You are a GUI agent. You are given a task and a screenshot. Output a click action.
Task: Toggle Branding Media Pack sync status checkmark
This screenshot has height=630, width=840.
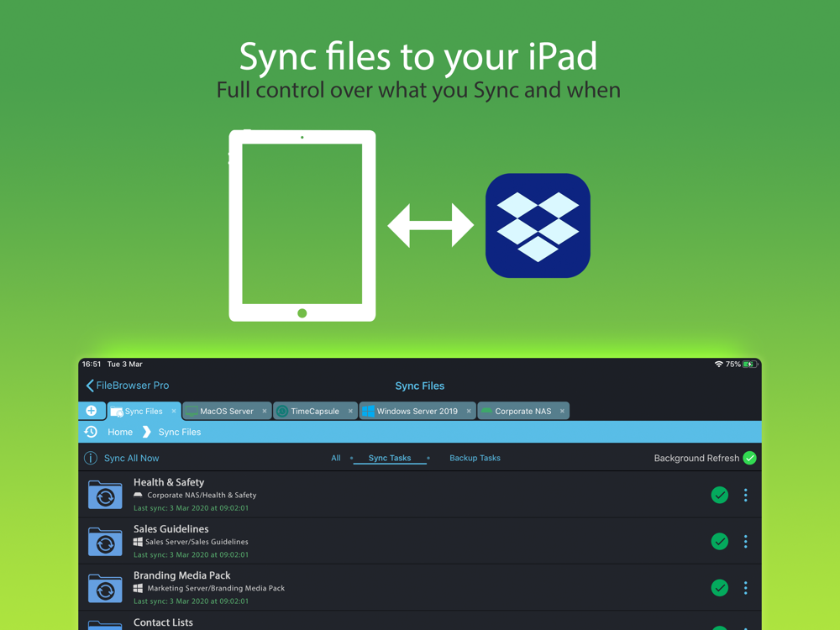coord(720,588)
